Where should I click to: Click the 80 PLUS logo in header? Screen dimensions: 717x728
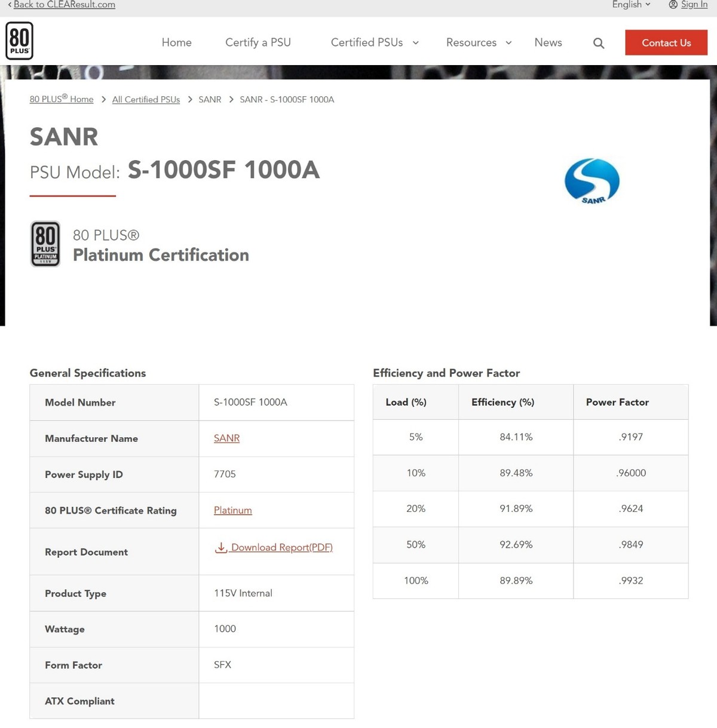tap(19, 41)
